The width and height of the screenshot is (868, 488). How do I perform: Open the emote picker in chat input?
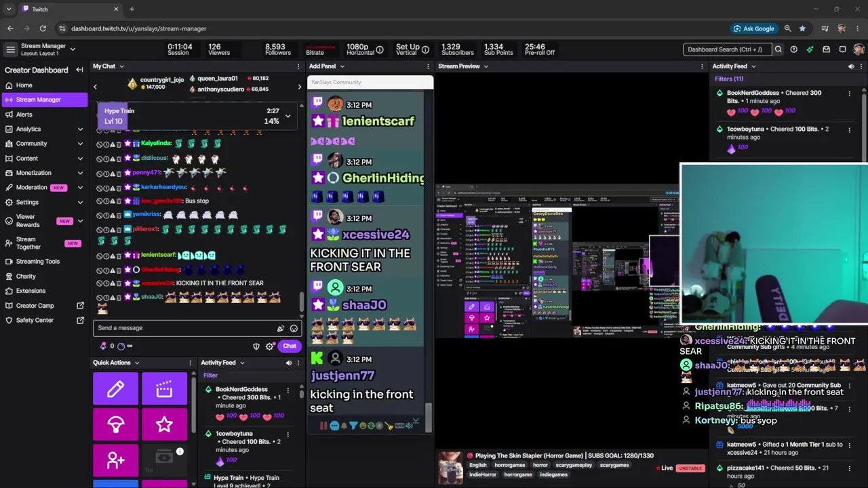[294, 328]
